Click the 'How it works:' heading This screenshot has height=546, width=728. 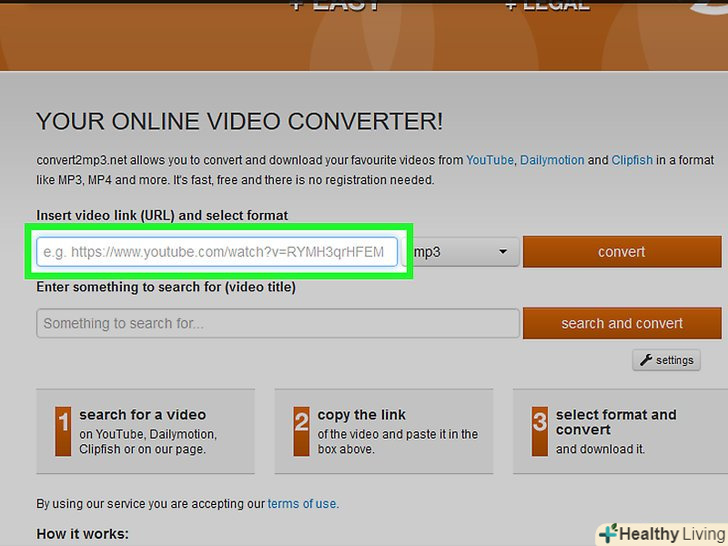(82, 534)
